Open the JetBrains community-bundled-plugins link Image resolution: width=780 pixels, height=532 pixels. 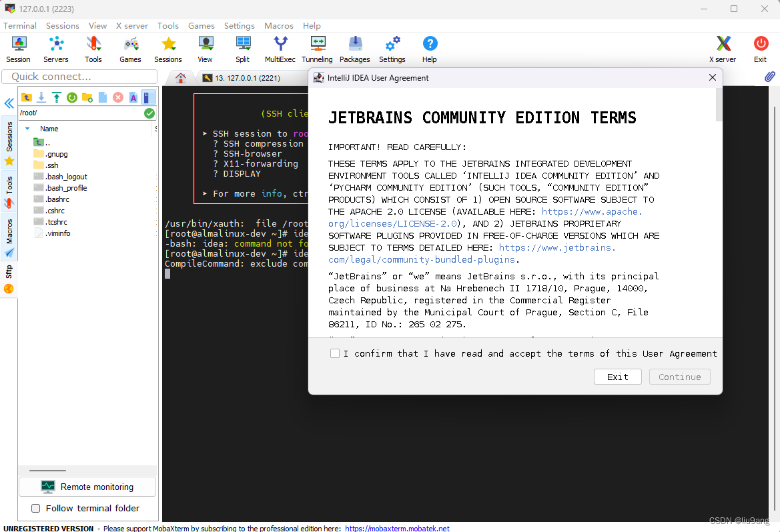(x=472, y=253)
